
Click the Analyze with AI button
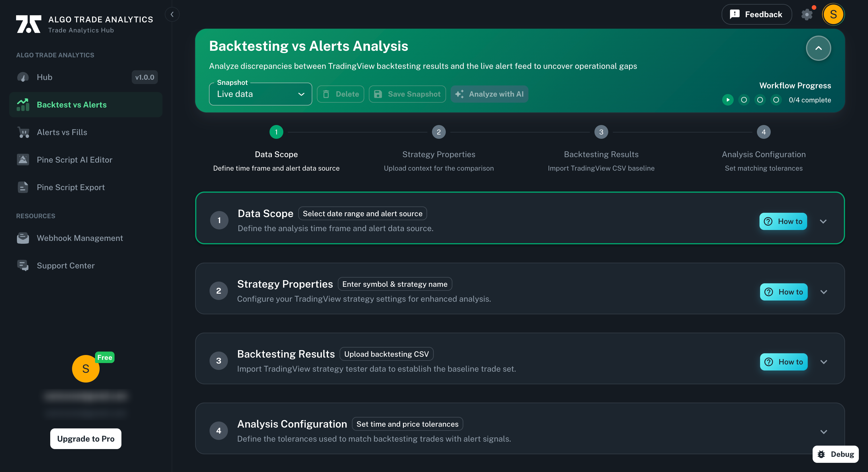click(x=489, y=94)
